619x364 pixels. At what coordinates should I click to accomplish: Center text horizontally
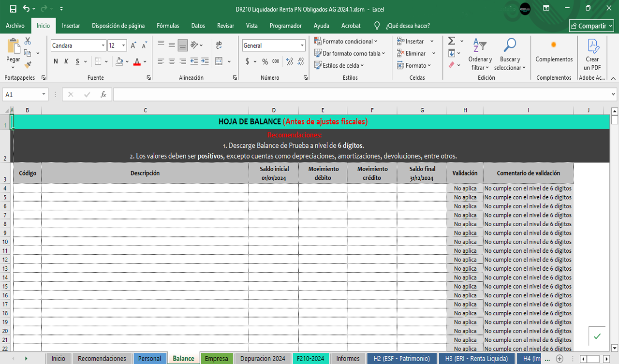coord(172,61)
